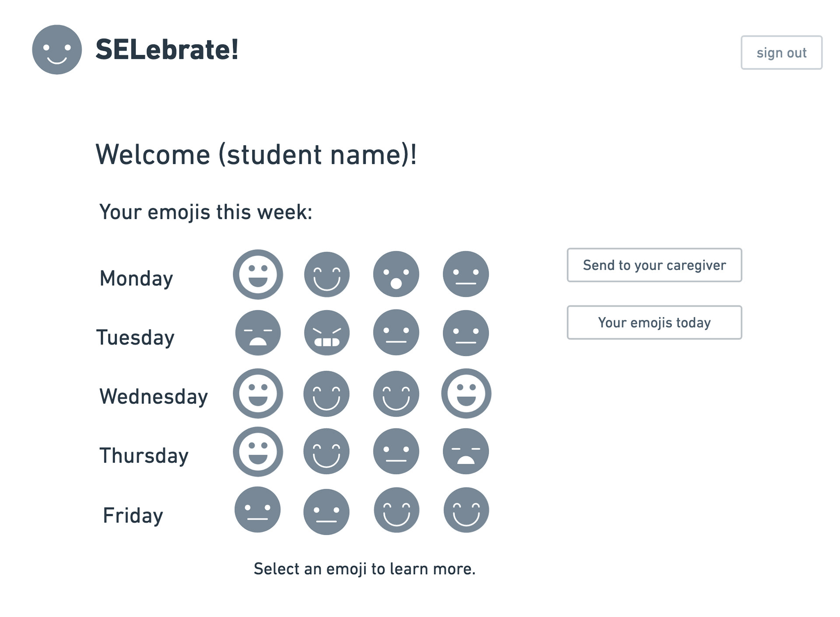Click Tuesday's angry gritted-teeth emoji
This screenshot has width=840, height=617.
(327, 333)
